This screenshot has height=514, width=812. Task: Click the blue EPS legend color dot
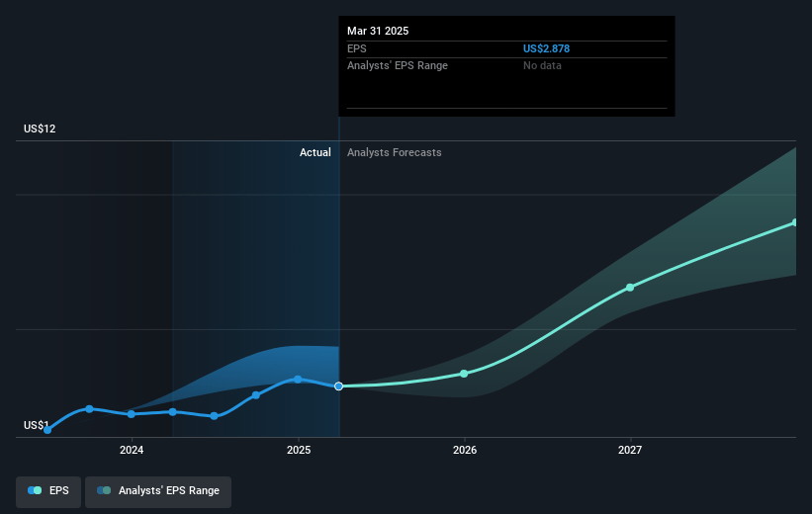[x=36, y=490]
